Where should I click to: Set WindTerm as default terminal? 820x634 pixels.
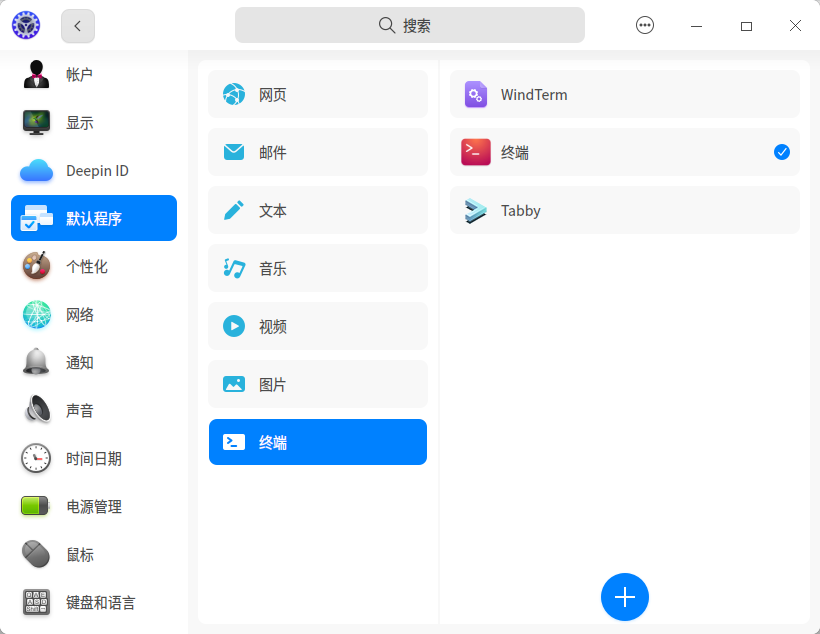(x=625, y=94)
